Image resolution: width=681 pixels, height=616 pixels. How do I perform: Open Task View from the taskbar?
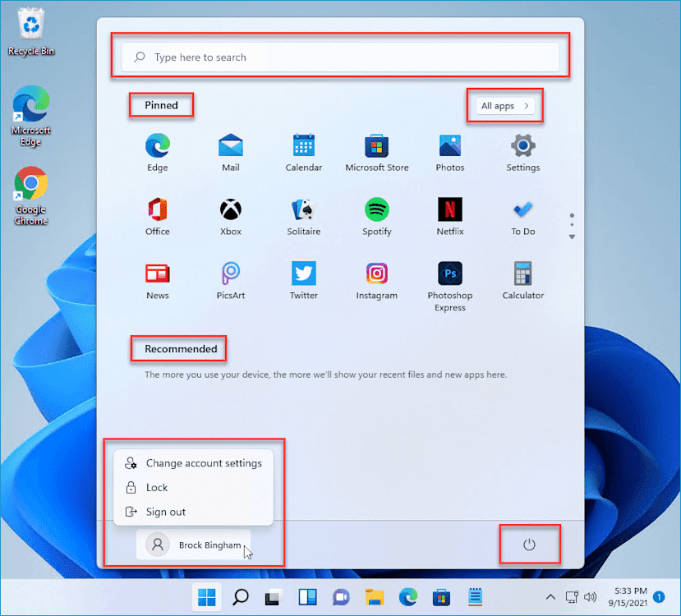[x=274, y=597]
